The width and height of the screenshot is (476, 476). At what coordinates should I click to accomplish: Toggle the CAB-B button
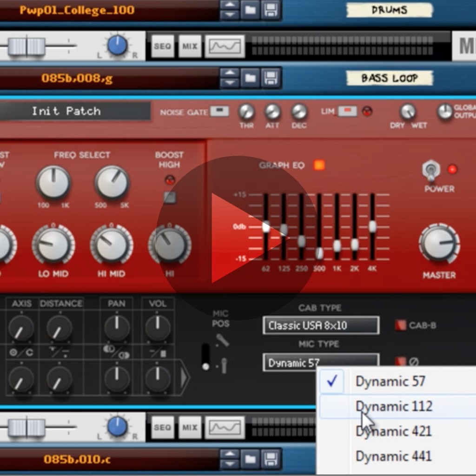400,325
